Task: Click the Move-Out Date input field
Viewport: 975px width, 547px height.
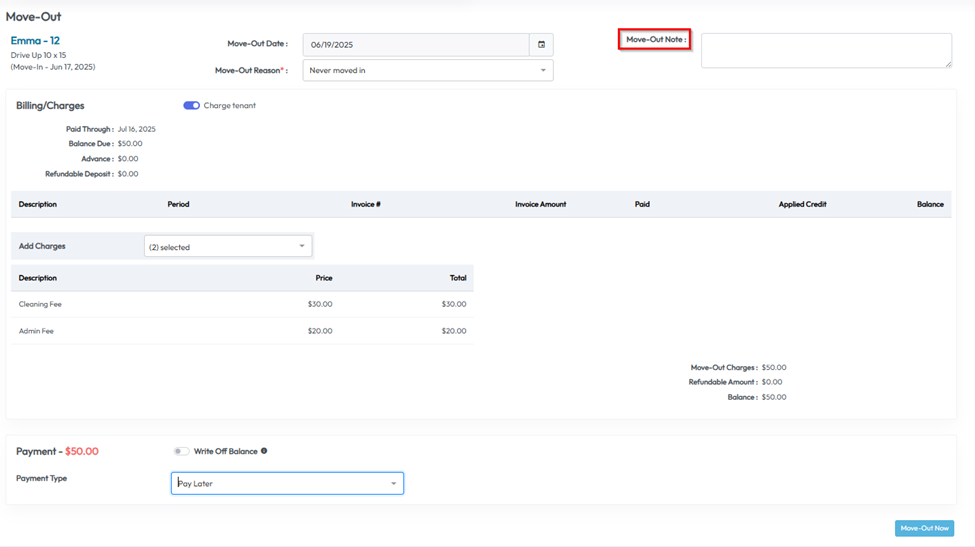Action: pos(415,45)
